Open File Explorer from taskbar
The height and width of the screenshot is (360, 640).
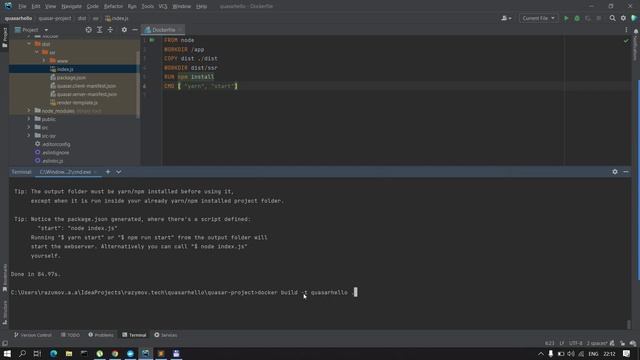click(x=69, y=353)
